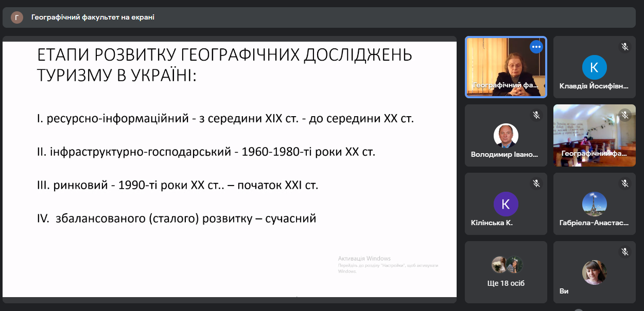Click the 'Ви' name label

(564, 291)
